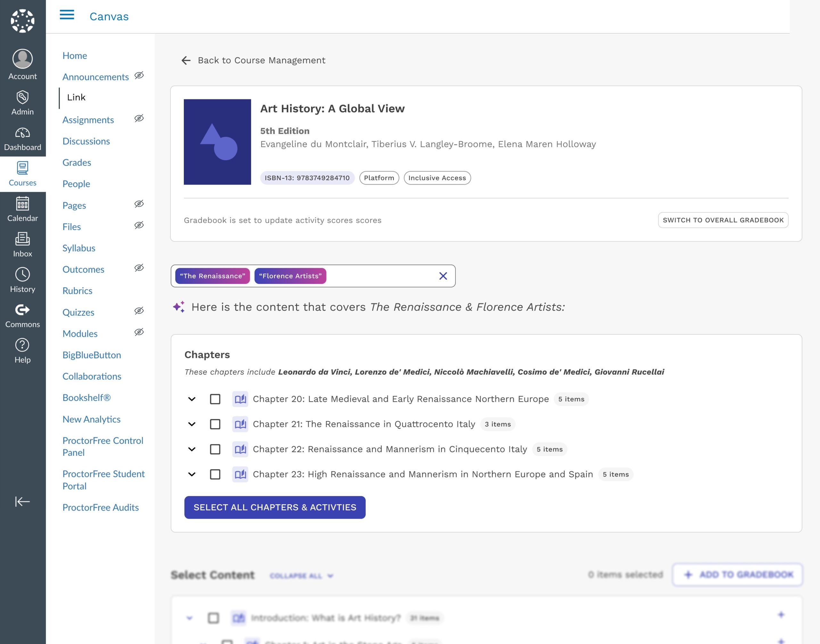The width and height of the screenshot is (820, 644).
Task: Open Home in course navigation
Action: [x=75, y=55]
